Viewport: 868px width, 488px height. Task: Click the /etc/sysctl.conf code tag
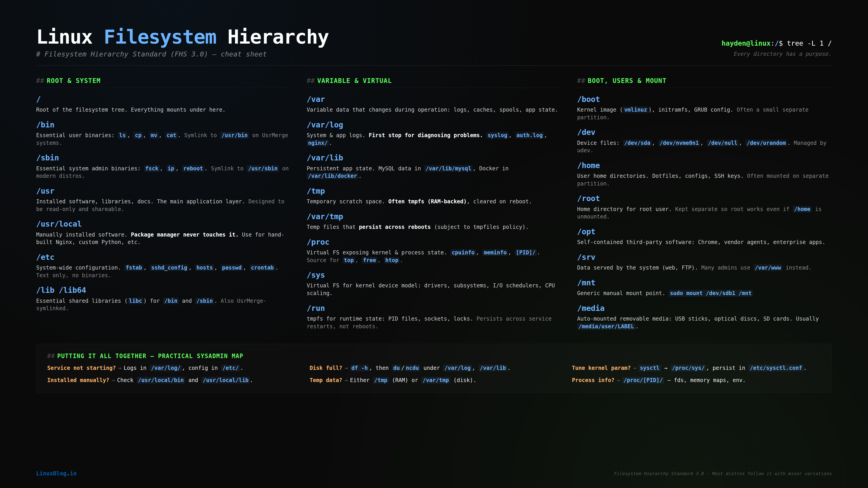(x=776, y=368)
